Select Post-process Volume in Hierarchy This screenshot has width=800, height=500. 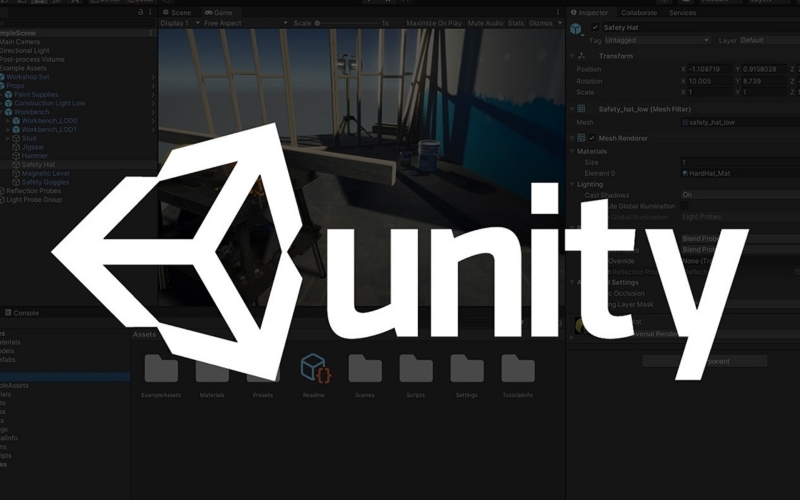click(32, 59)
